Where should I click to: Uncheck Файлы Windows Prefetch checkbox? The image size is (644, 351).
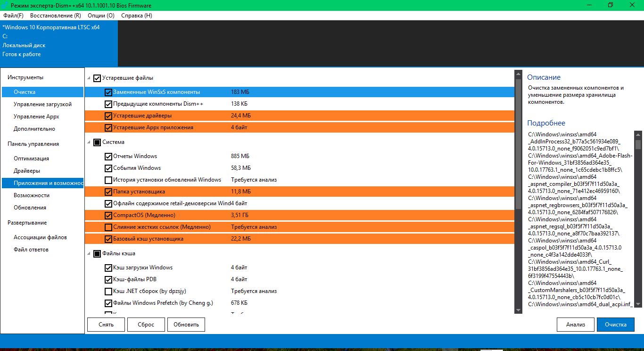[108, 303]
